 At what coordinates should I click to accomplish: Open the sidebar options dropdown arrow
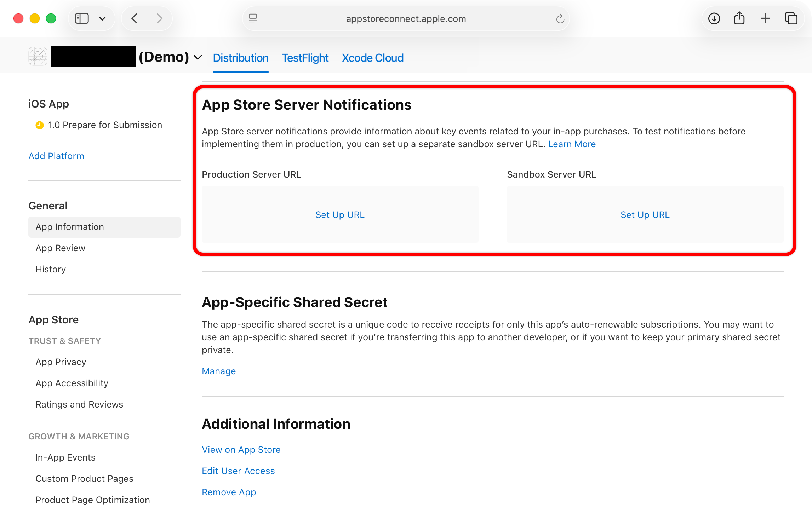coord(102,18)
